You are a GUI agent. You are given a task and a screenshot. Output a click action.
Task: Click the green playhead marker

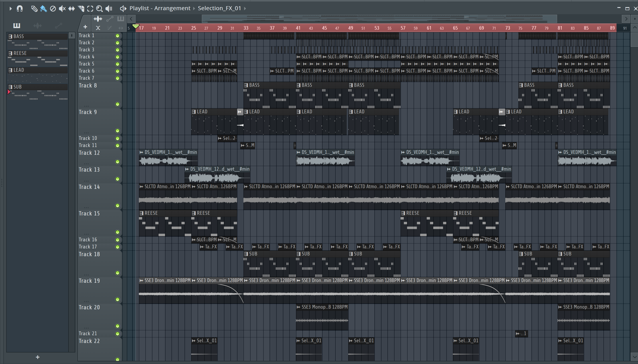[x=136, y=26]
